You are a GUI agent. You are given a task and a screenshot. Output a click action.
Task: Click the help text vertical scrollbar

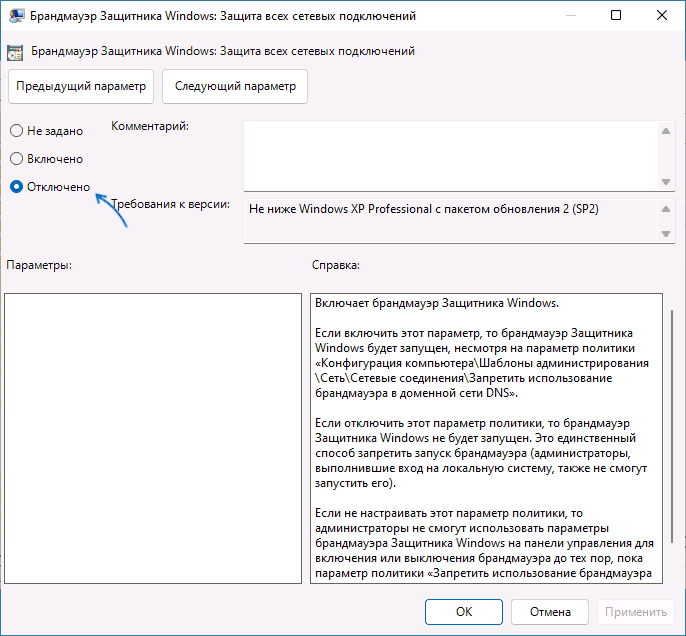pyautogui.click(x=672, y=426)
